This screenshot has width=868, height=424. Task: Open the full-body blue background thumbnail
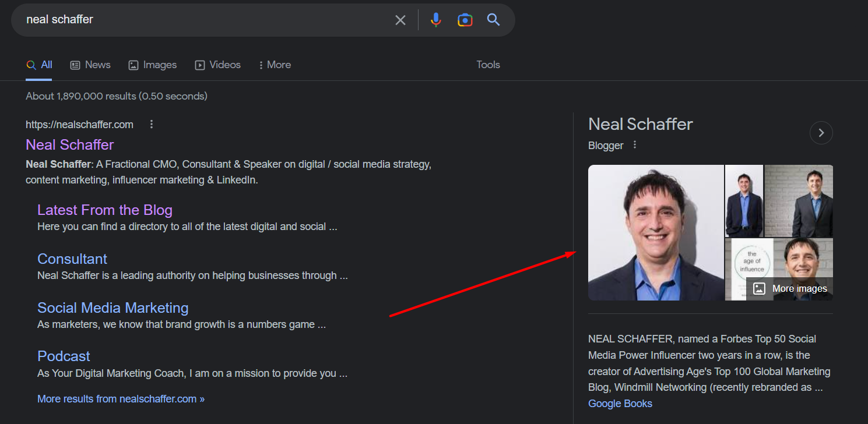[x=744, y=201]
